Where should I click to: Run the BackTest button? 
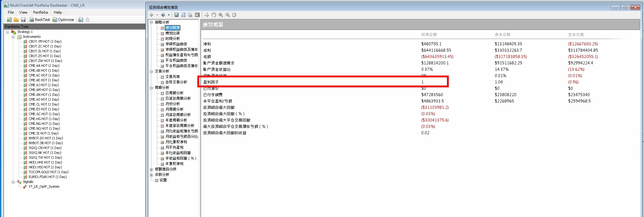[40, 20]
